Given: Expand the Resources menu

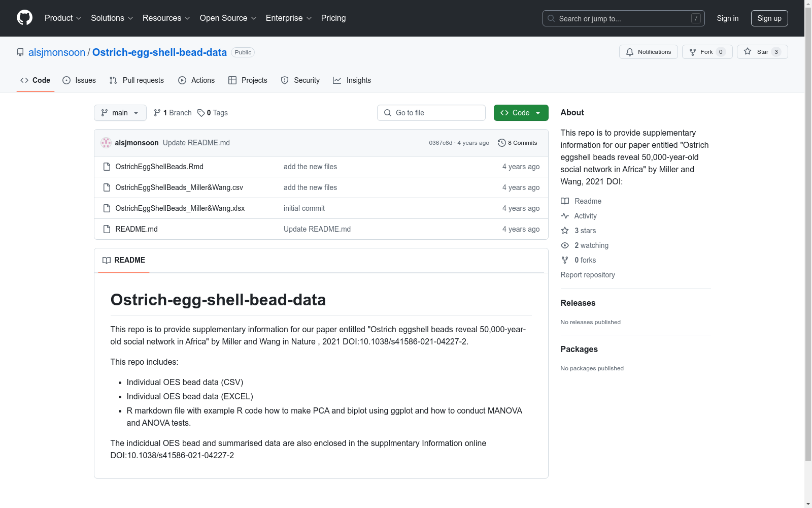Looking at the screenshot, I should [x=166, y=18].
